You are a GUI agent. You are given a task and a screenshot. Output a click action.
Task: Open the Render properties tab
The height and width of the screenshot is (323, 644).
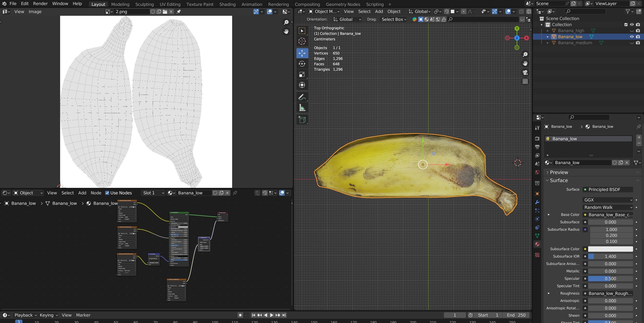537,138
